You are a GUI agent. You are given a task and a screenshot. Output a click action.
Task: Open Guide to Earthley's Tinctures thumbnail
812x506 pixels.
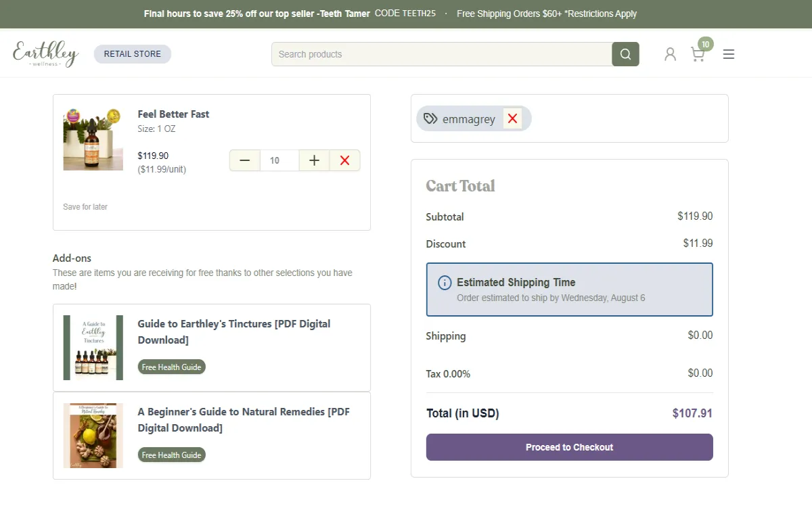coord(93,348)
